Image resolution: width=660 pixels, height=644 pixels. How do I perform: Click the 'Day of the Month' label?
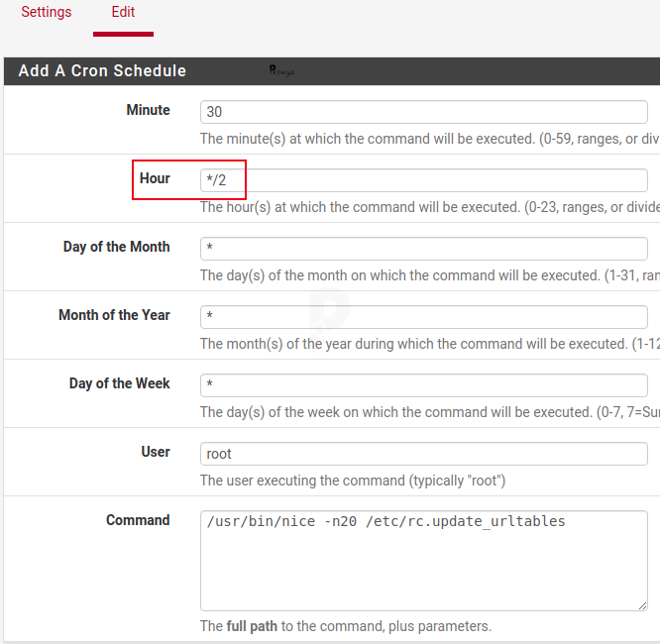click(x=117, y=247)
